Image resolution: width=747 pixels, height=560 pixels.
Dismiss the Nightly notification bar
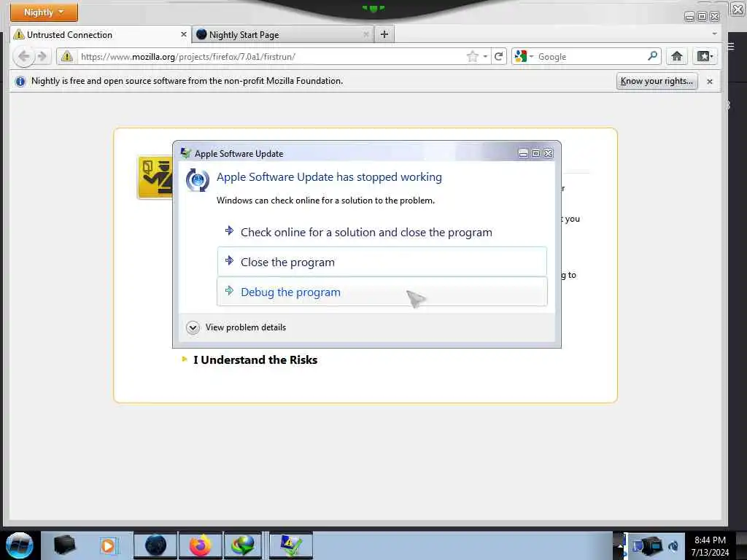(x=709, y=82)
